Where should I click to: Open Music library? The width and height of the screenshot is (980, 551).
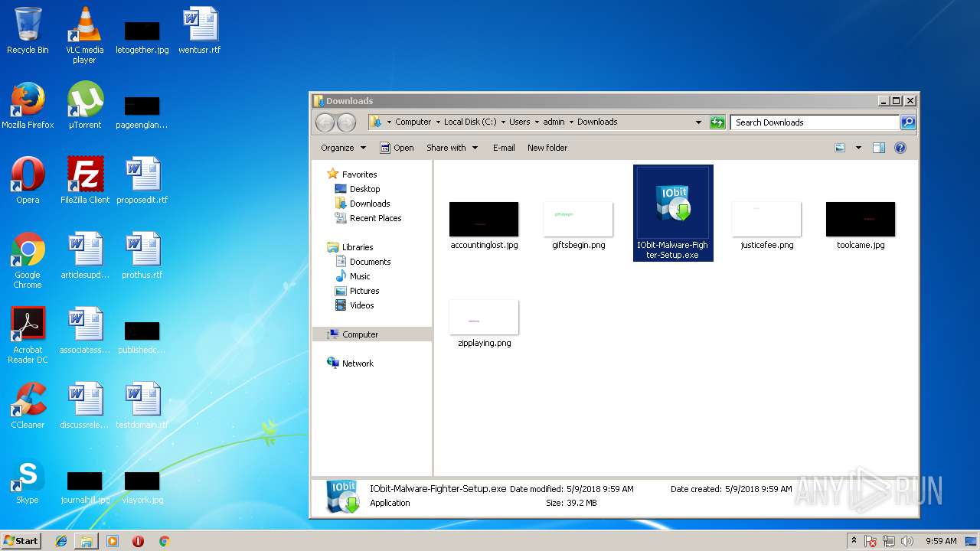[x=360, y=276]
